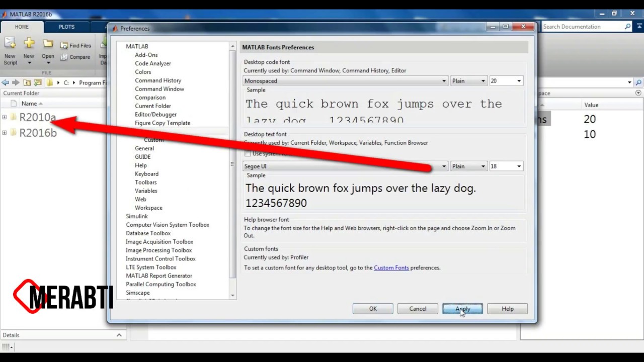Select Computer Vision System Toolbox preferences
644x362 pixels.
coord(168,225)
